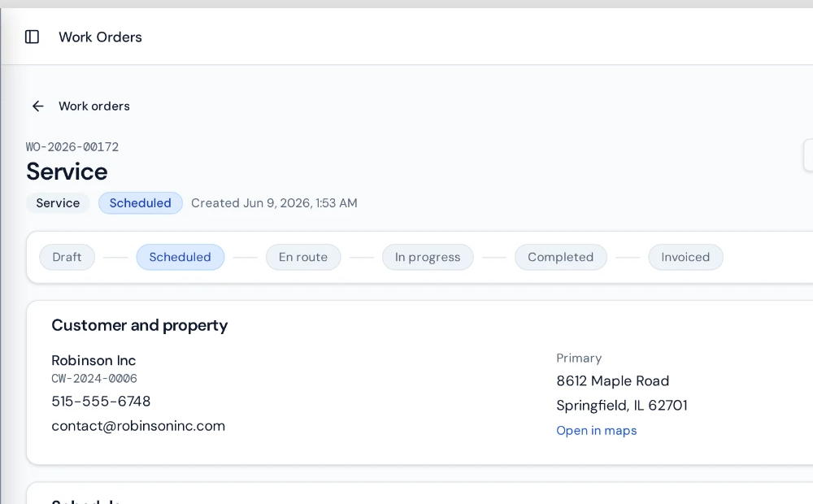Click the Service type badge
The height and width of the screenshot is (504, 813).
pos(58,203)
